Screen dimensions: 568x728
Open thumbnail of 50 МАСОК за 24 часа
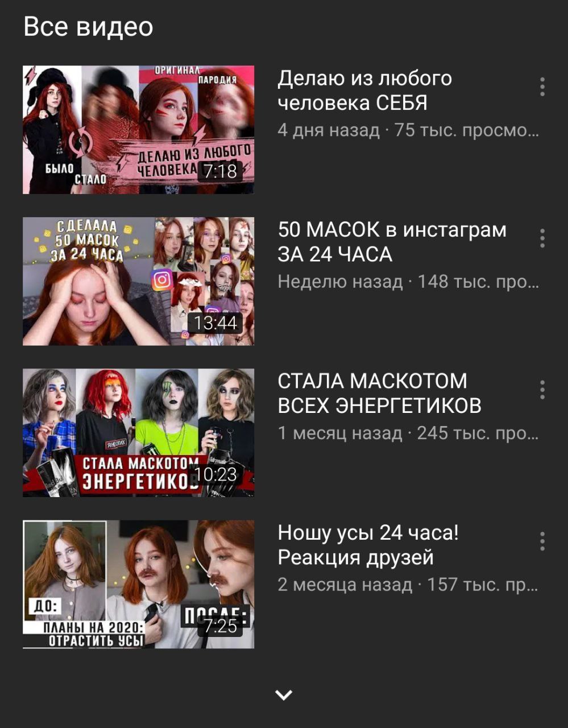point(138,281)
